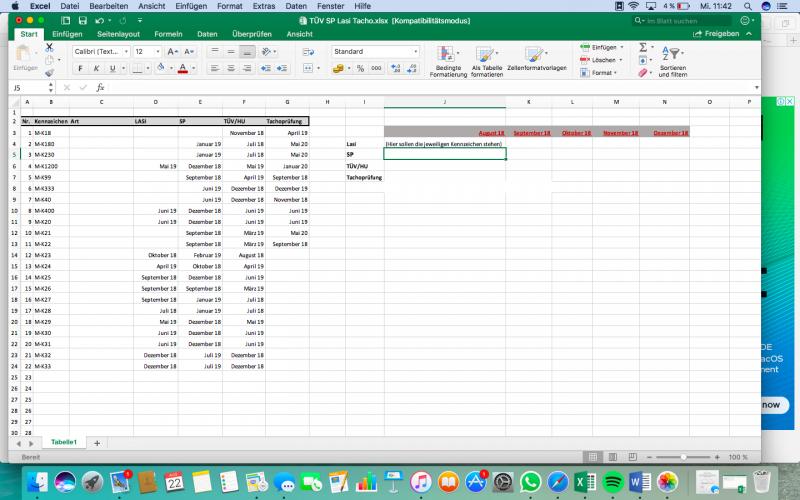Open Zellenformatvorlagen gallery
Screen dimensions: 800x500
(x=537, y=59)
